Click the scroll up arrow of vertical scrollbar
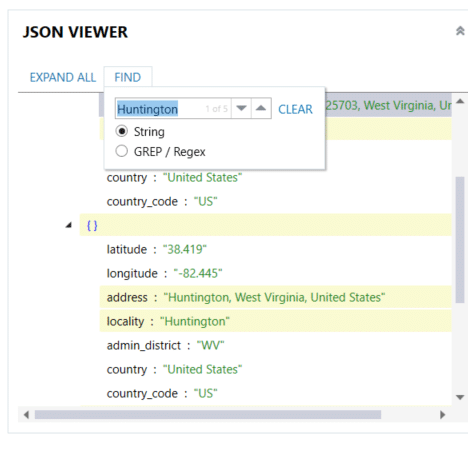469x460 pixels. (460, 101)
